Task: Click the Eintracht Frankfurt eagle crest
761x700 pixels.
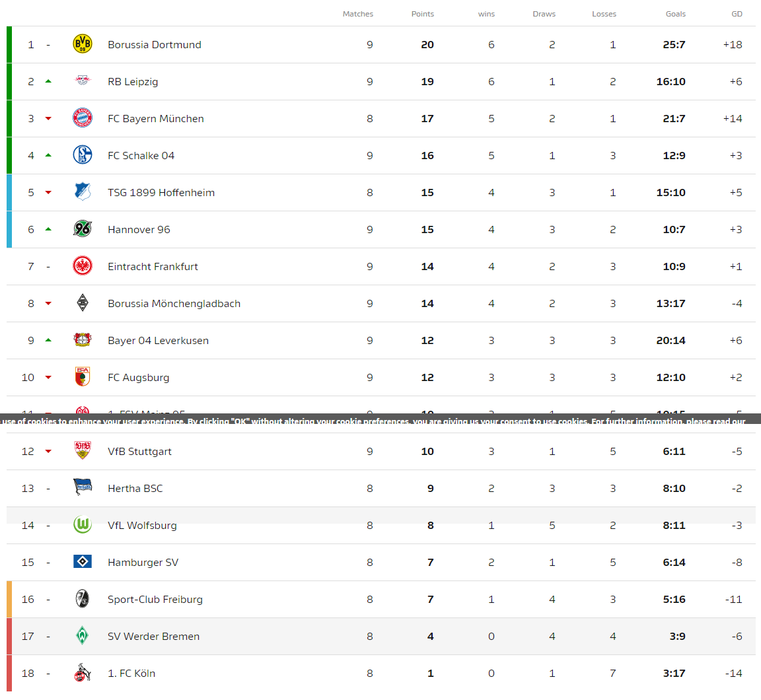Action: pos(83,267)
